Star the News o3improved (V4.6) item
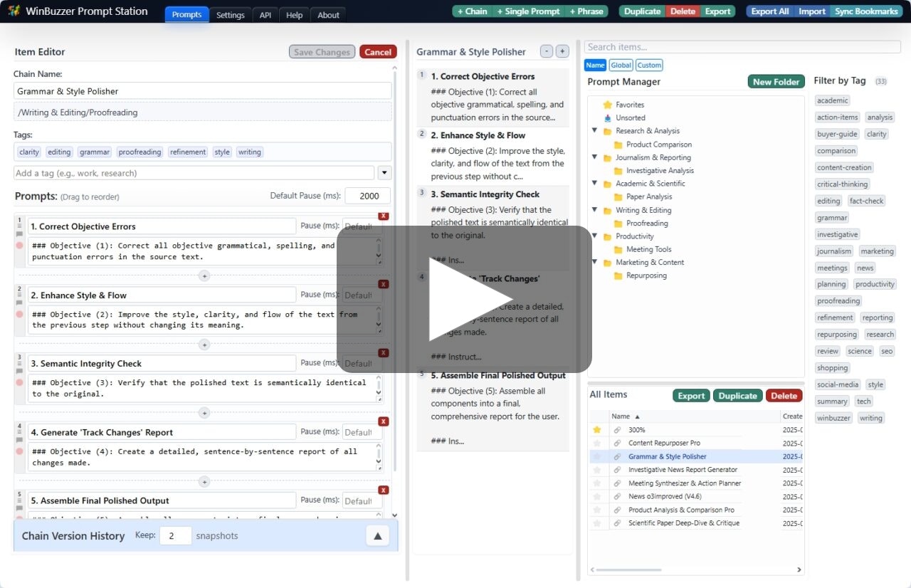 (597, 496)
